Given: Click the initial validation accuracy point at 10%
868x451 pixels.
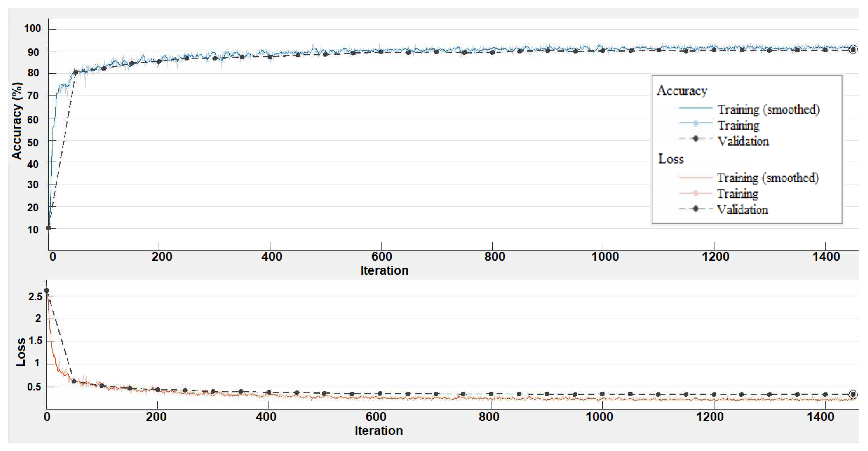Looking at the screenshot, I should coord(49,228).
